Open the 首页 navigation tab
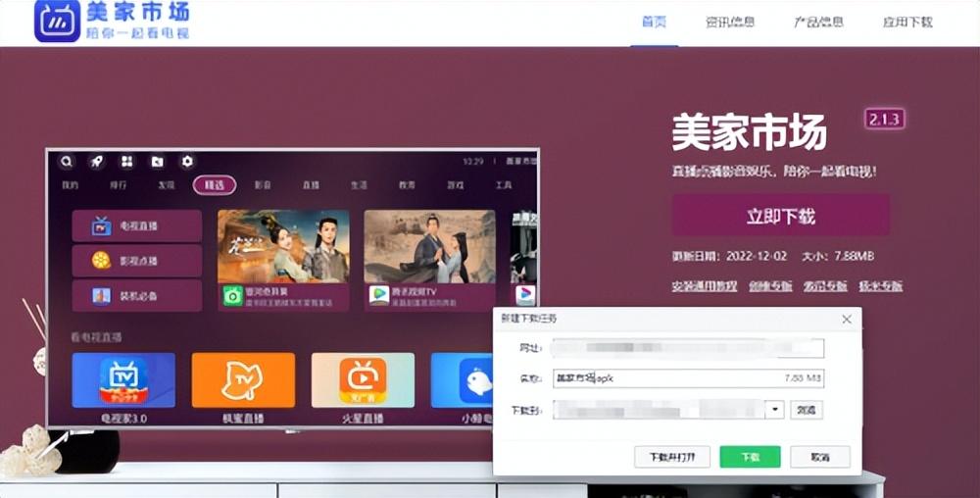The width and height of the screenshot is (980, 498). click(655, 22)
